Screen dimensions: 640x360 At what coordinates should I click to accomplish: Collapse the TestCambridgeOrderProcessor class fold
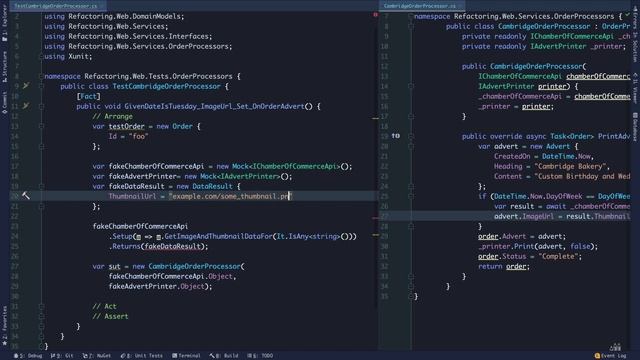coord(41,86)
